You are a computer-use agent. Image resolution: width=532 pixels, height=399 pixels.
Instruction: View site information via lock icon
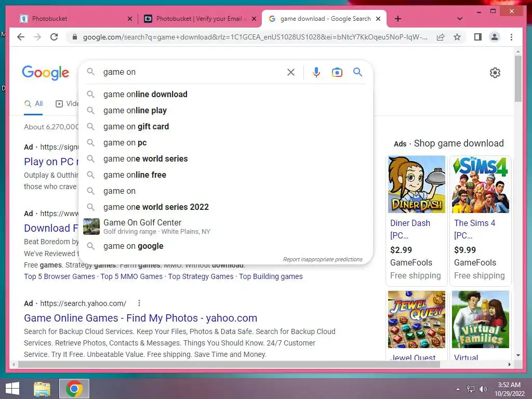(x=75, y=37)
